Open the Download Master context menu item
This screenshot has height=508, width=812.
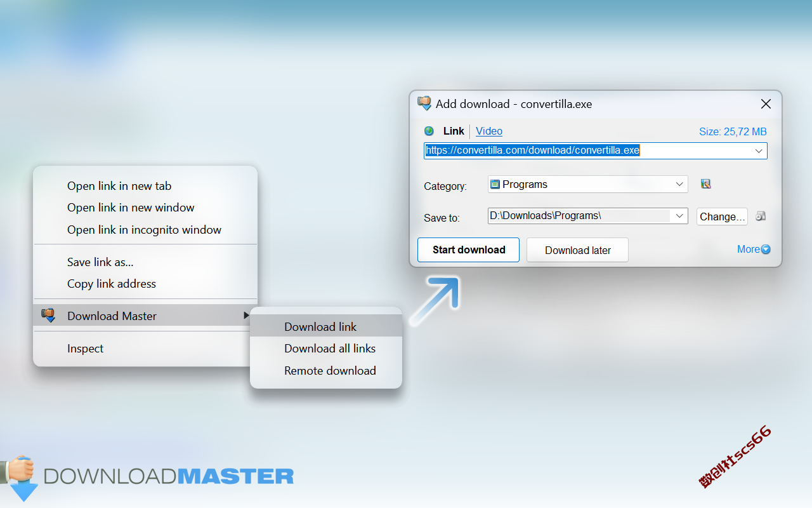(x=145, y=316)
